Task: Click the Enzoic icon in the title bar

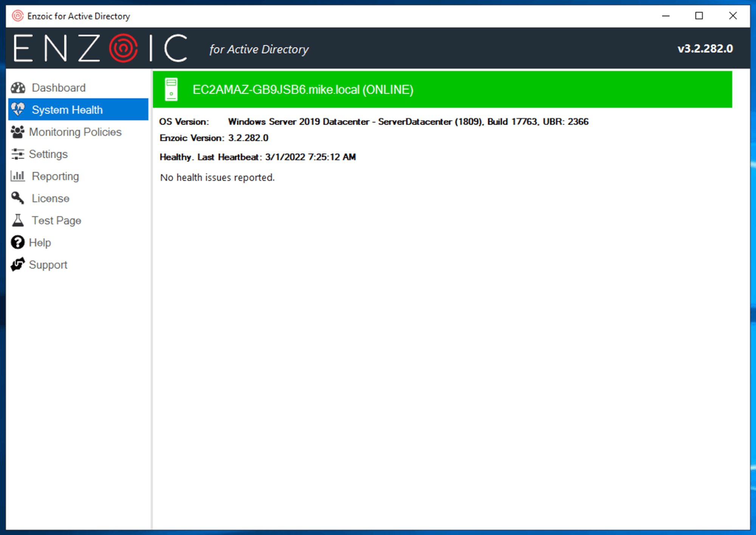Action: [17, 16]
